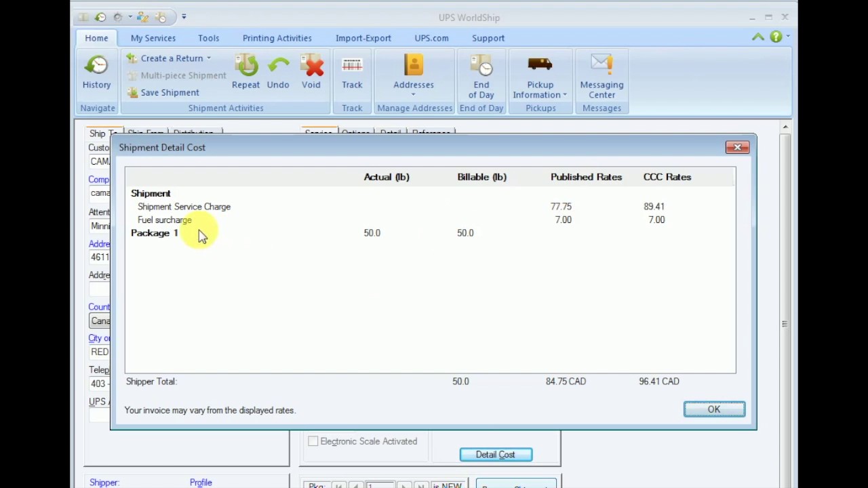Collapse the ribbon with green up arrow
Screen dimensions: 868x488
coord(758,37)
